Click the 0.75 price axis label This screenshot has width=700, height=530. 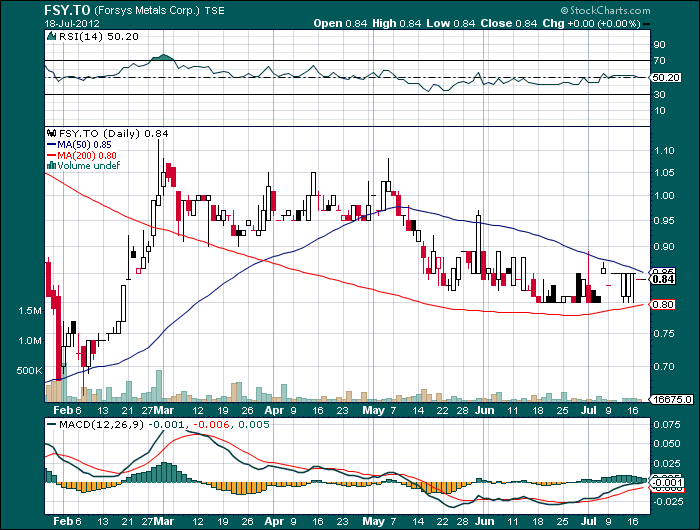[x=664, y=334]
